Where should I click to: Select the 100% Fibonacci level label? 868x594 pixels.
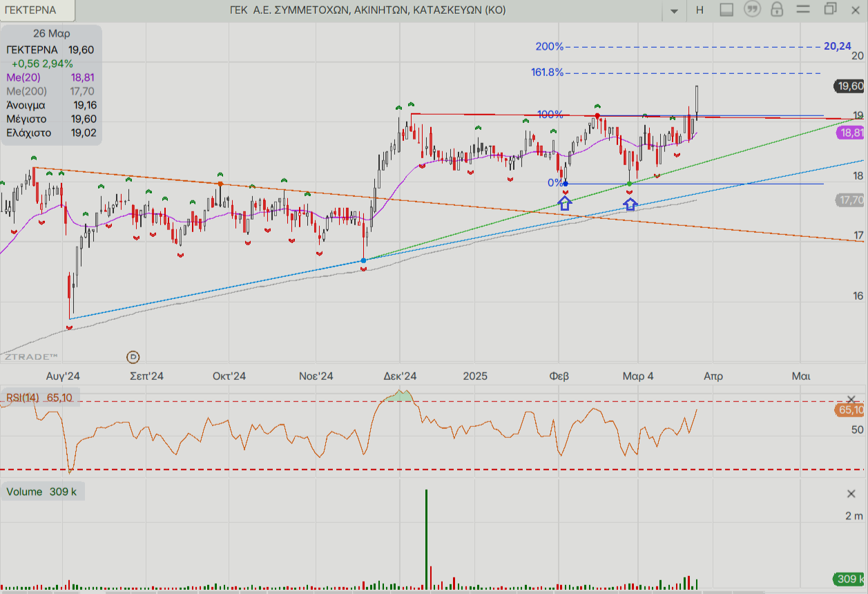point(550,115)
